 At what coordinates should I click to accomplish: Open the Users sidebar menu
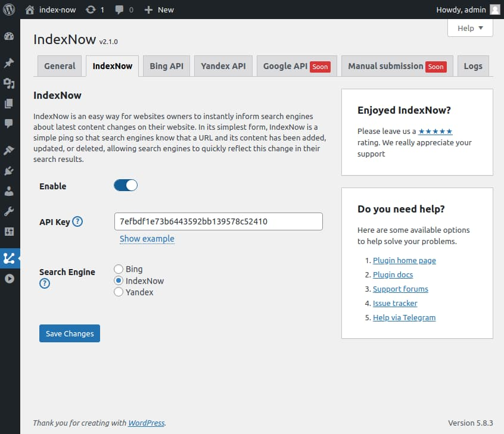coord(9,191)
